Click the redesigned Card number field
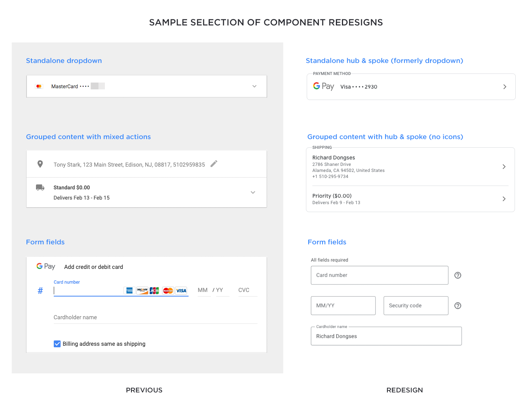 pyautogui.click(x=379, y=275)
